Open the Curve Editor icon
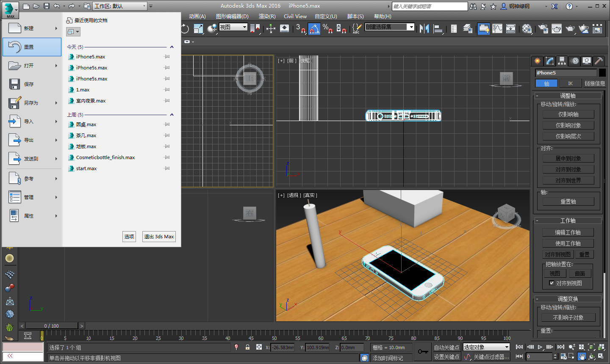 coord(497,28)
